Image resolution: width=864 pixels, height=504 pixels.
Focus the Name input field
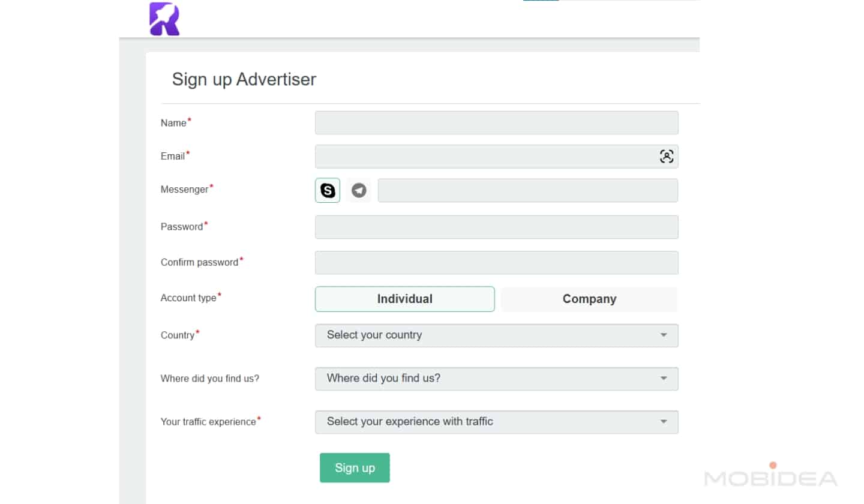point(496,122)
